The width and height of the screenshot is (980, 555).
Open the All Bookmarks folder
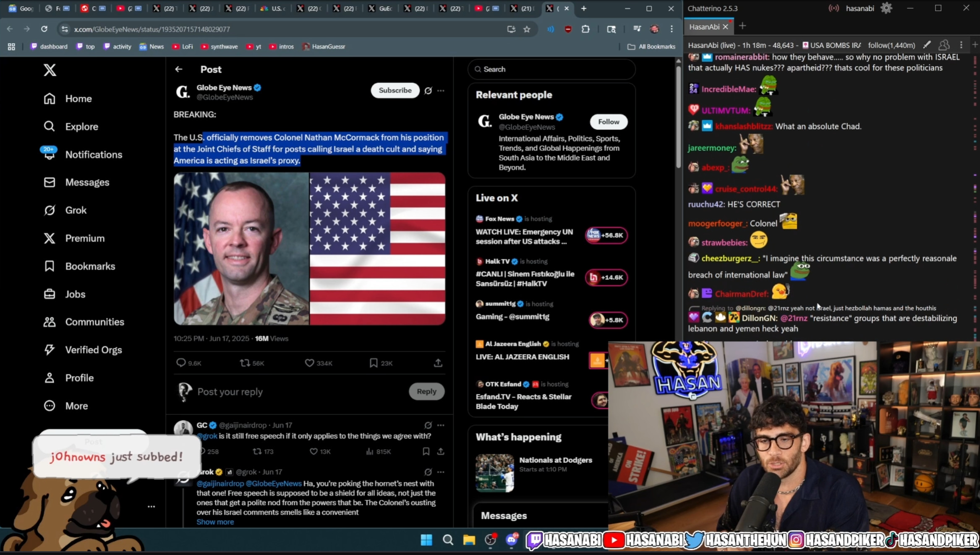651,47
